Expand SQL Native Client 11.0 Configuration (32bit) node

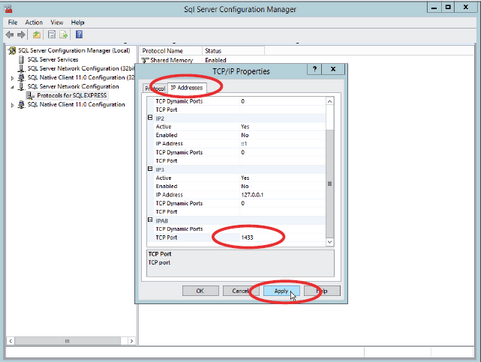coord(12,78)
